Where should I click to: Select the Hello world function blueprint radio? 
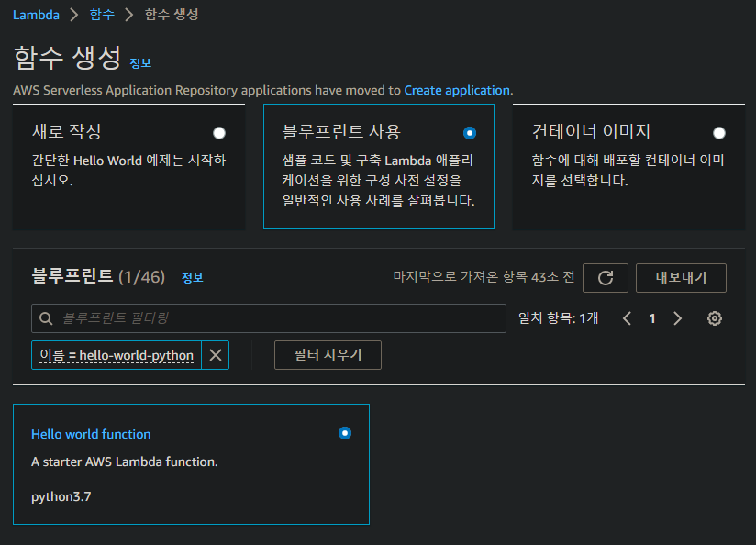point(345,433)
